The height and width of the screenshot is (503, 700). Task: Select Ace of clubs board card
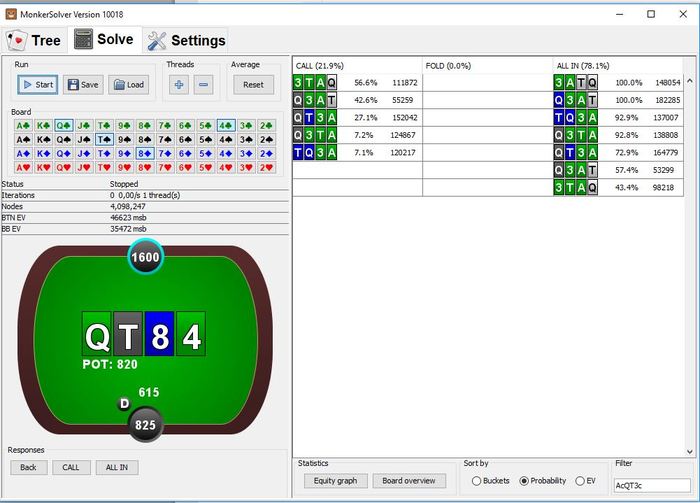point(23,125)
